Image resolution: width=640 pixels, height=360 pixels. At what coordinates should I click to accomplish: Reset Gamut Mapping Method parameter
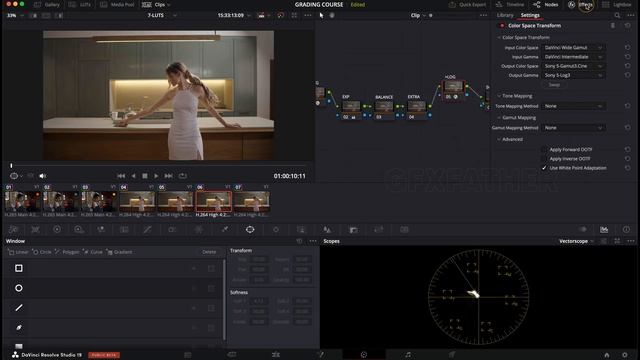pyautogui.click(x=627, y=128)
